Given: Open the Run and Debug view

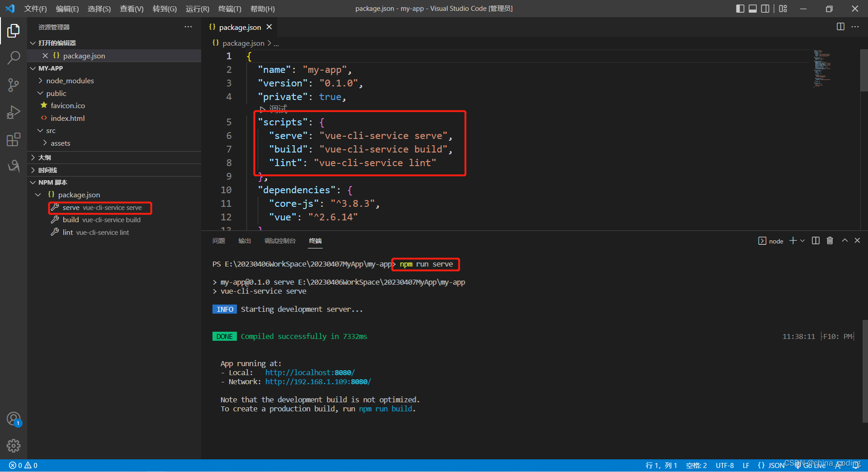Looking at the screenshot, I should click(x=14, y=112).
